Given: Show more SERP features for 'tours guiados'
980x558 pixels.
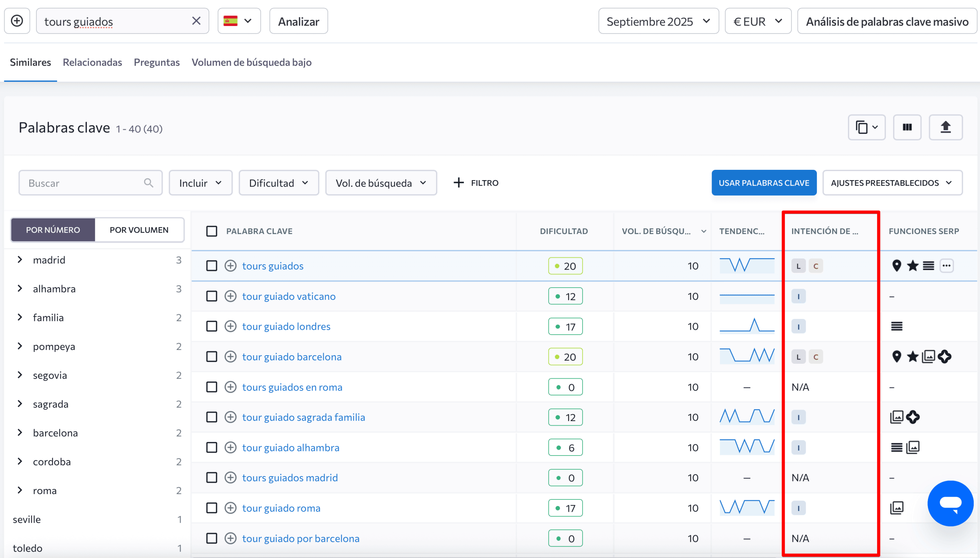Looking at the screenshot, I should point(946,265).
